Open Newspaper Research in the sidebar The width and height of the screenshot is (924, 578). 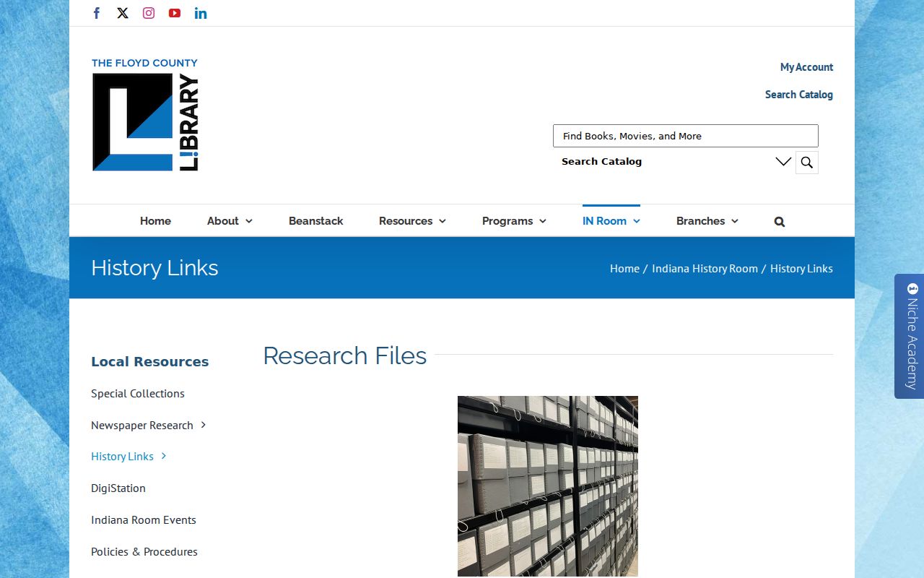[x=142, y=425]
